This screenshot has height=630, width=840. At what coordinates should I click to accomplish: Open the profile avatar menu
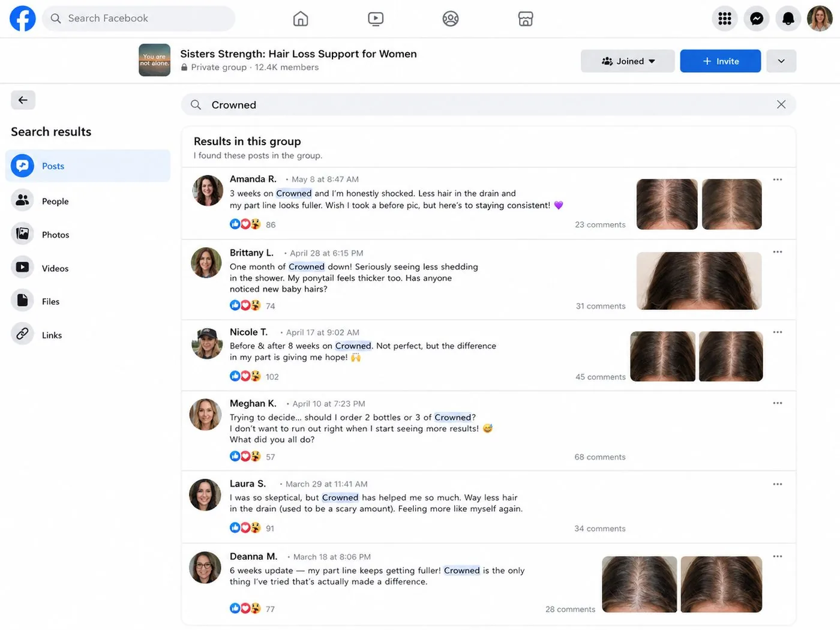pos(820,19)
